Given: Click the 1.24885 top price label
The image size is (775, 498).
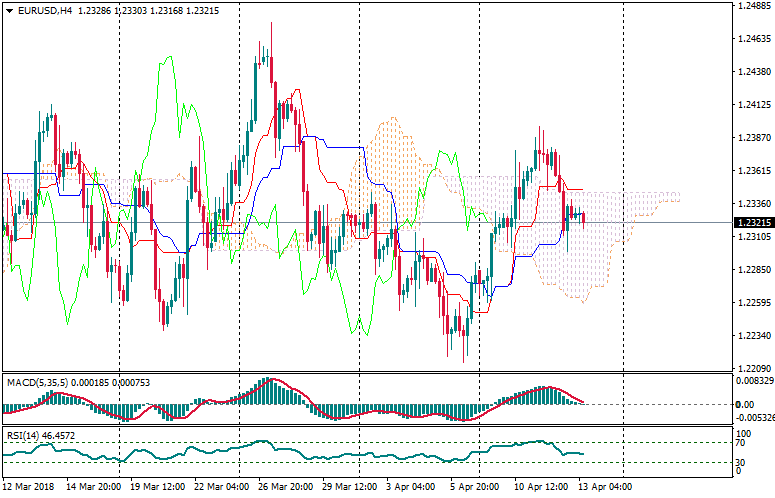Looking at the screenshot, I should [x=752, y=6].
